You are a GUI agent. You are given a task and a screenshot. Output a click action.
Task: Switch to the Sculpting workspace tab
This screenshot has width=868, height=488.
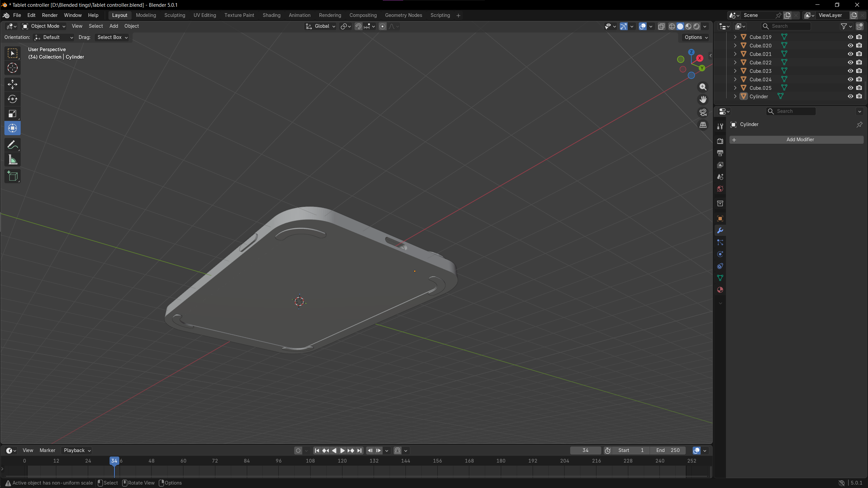coord(175,15)
